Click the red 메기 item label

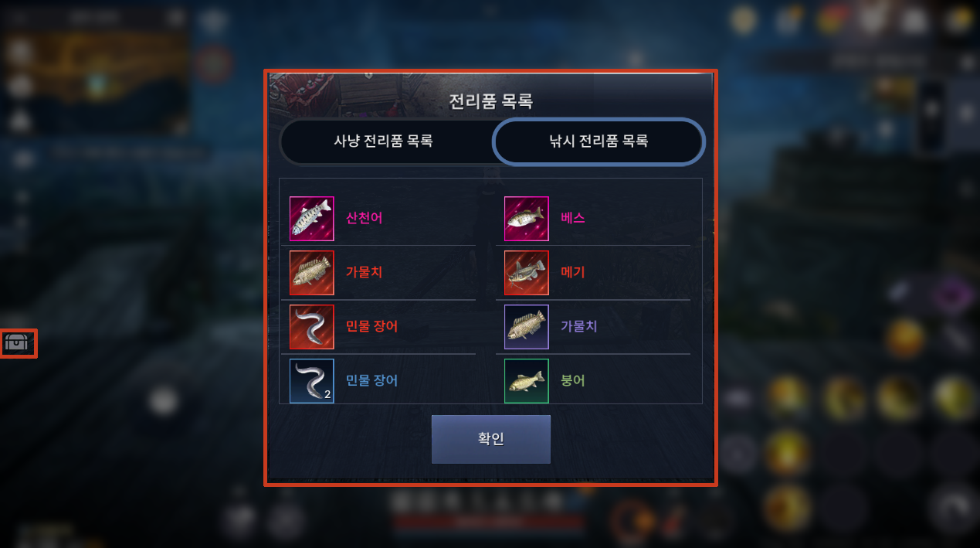(x=573, y=273)
